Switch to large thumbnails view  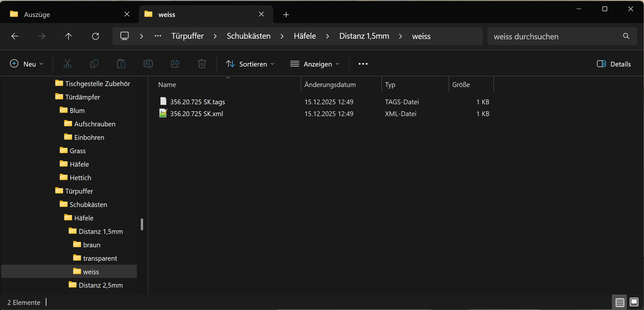tap(634, 302)
